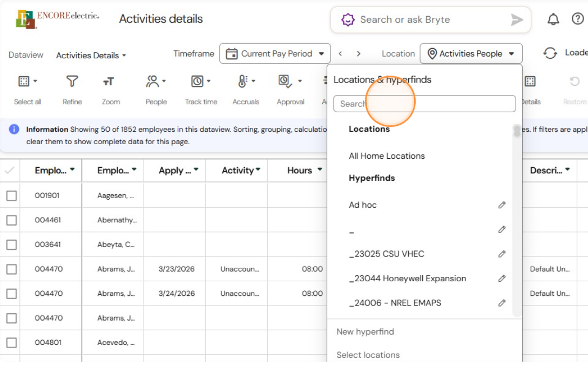Open the Apply column header menu
Viewport: 588px width, 373px height.
pyautogui.click(x=196, y=169)
